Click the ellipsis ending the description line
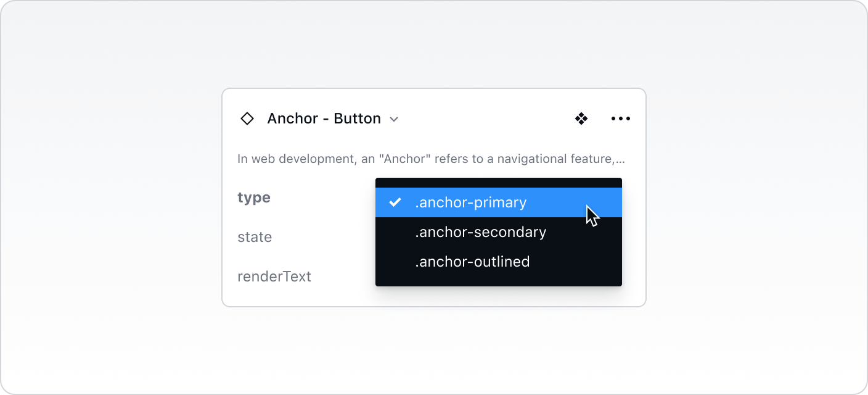 [x=620, y=160]
